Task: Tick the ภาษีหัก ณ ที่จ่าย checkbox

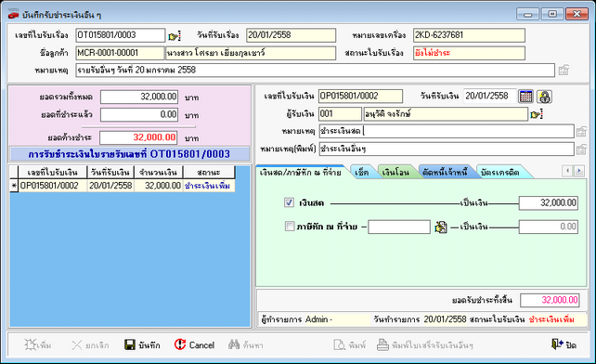Action: pos(290,227)
